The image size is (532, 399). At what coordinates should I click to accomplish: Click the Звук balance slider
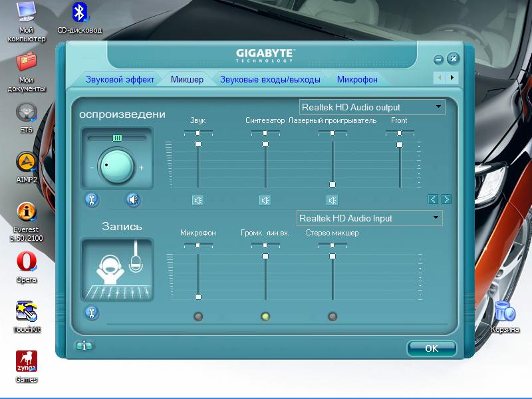pyautogui.click(x=198, y=133)
